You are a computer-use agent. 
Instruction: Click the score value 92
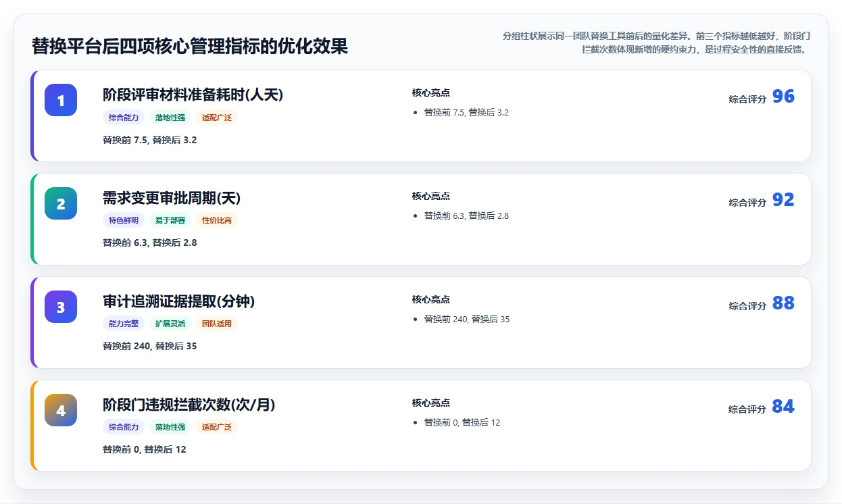click(783, 200)
